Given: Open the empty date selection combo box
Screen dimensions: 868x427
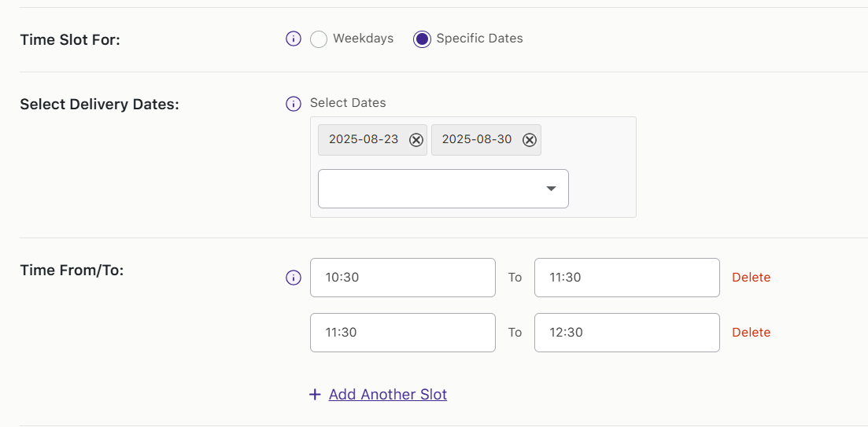Looking at the screenshot, I should click(443, 189).
